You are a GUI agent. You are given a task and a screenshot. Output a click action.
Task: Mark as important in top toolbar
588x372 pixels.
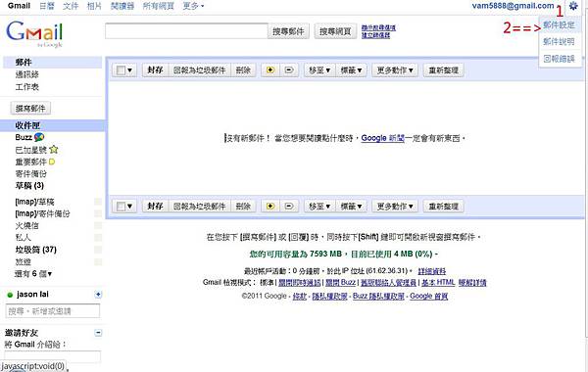click(x=270, y=70)
